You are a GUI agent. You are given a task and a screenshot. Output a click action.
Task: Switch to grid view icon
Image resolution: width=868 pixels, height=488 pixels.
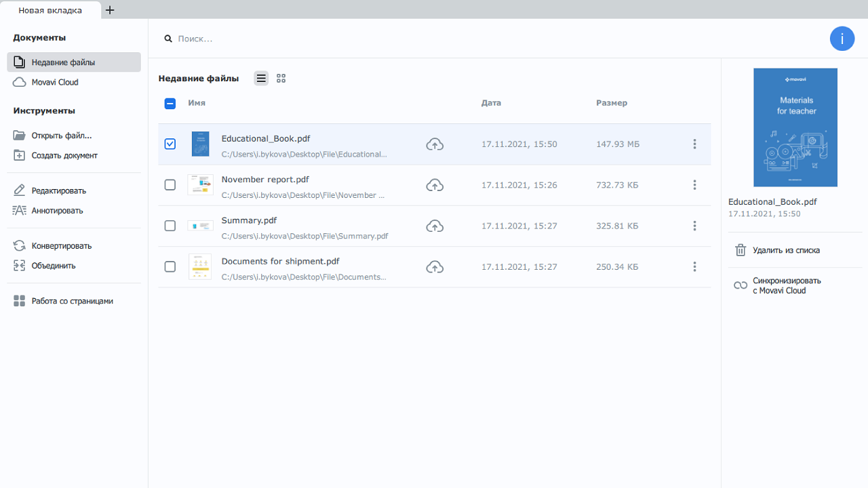pyautogui.click(x=281, y=79)
